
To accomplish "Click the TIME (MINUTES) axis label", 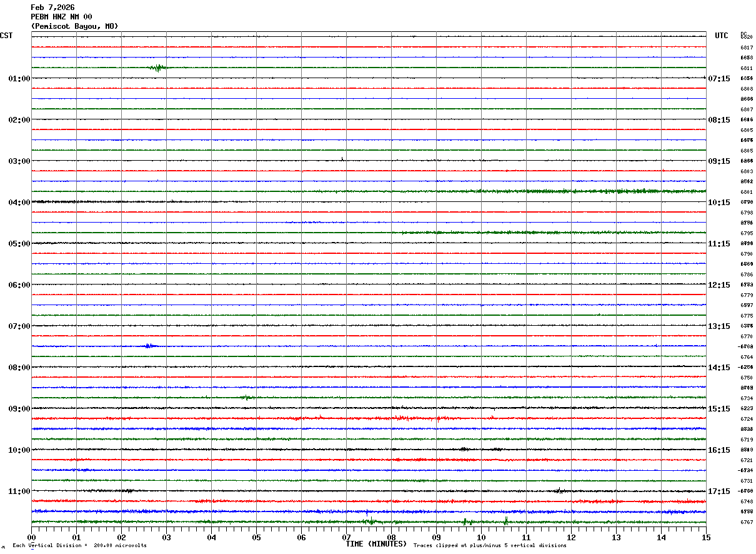I will coord(376,544).
